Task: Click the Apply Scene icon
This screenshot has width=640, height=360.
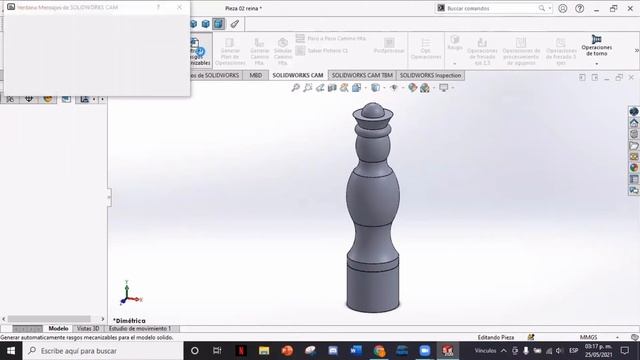Action: [425, 87]
